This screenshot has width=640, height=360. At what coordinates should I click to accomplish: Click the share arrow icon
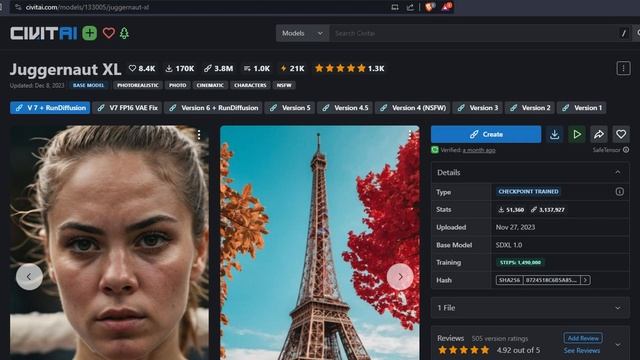click(599, 134)
